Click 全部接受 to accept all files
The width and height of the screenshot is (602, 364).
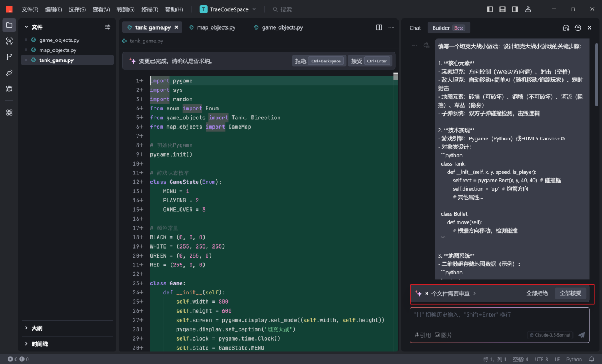pos(571,293)
